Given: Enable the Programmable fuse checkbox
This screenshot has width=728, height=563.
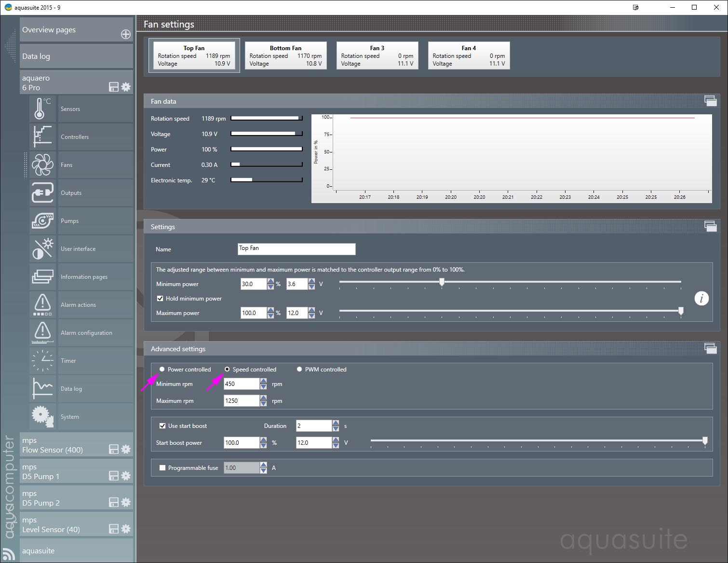Looking at the screenshot, I should tap(162, 467).
